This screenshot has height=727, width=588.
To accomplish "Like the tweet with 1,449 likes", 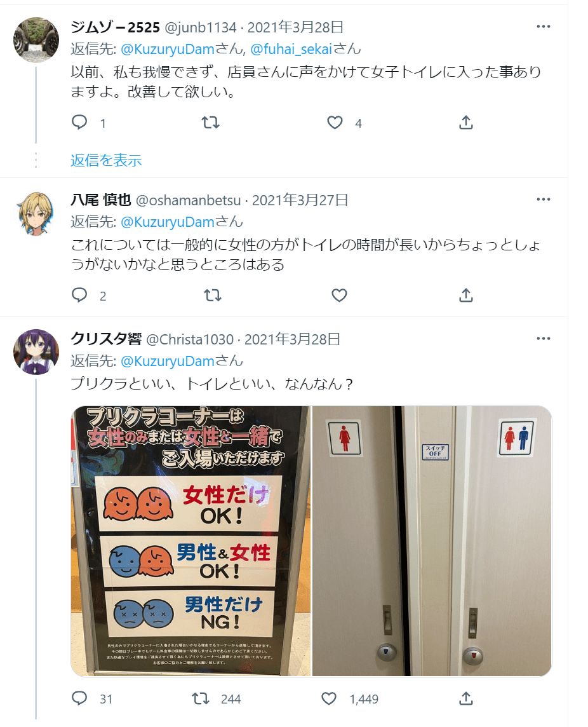I will 329,698.
